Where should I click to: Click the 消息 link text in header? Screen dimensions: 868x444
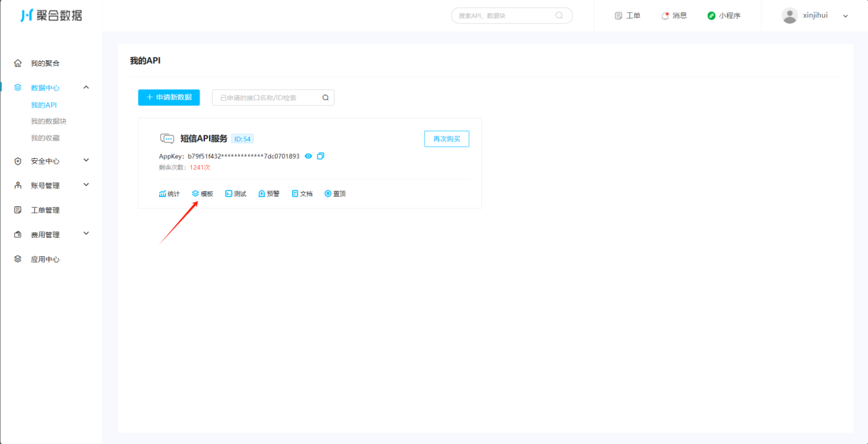click(x=679, y=16)
